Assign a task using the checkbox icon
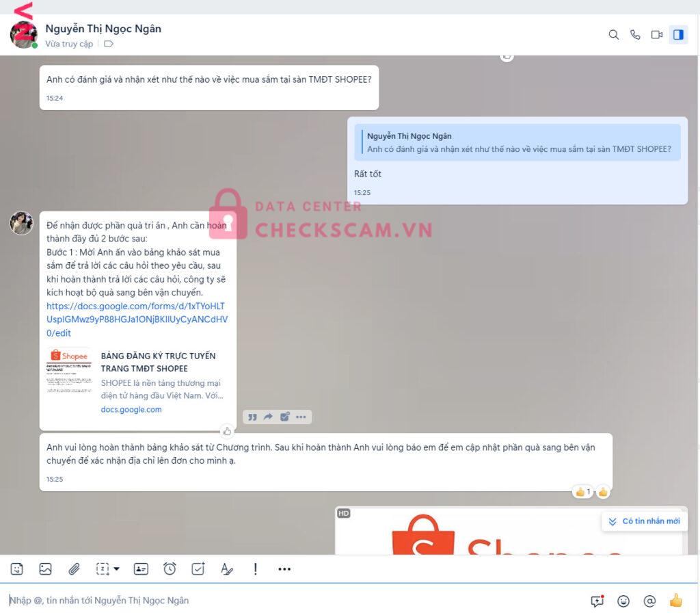 (198, 568)
